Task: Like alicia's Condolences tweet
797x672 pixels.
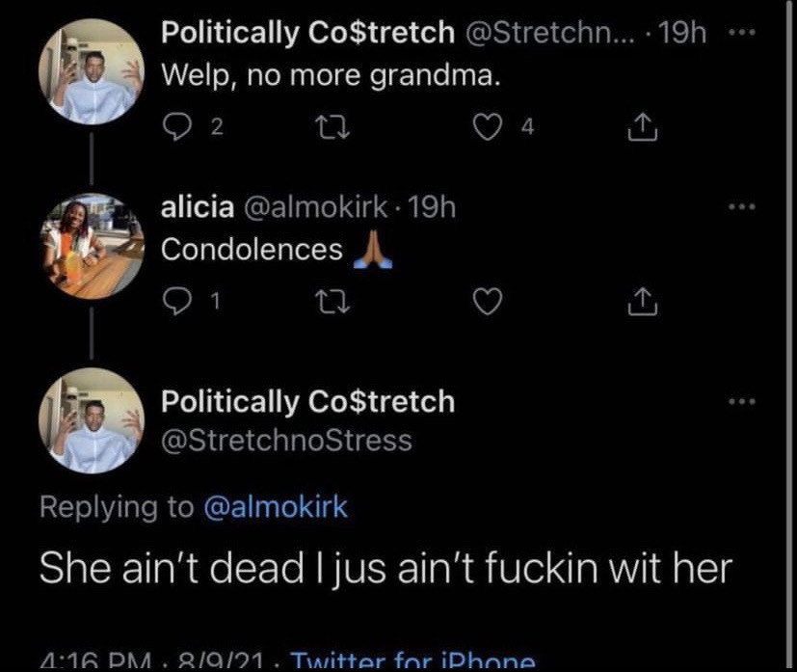Action: pos(490,304)
